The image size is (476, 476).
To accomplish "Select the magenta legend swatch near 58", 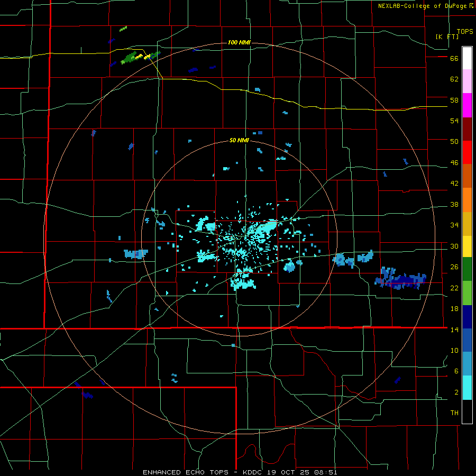I will pyautogui.click(x=467, y=105).
